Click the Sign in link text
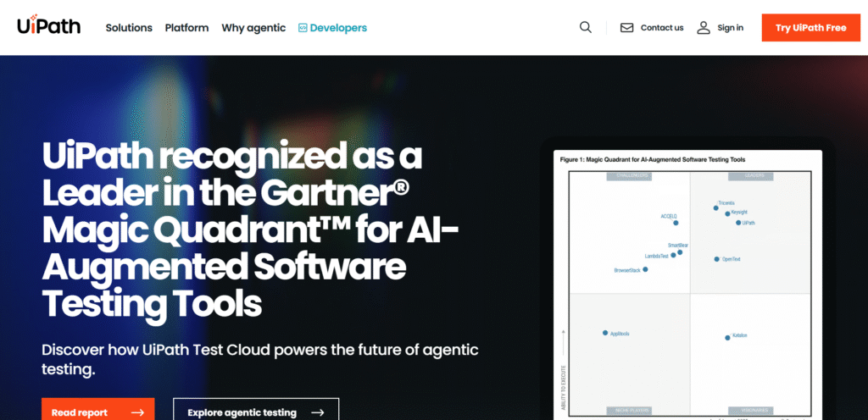The height and width of the screenshot is (420, 868). click(730, 28)
